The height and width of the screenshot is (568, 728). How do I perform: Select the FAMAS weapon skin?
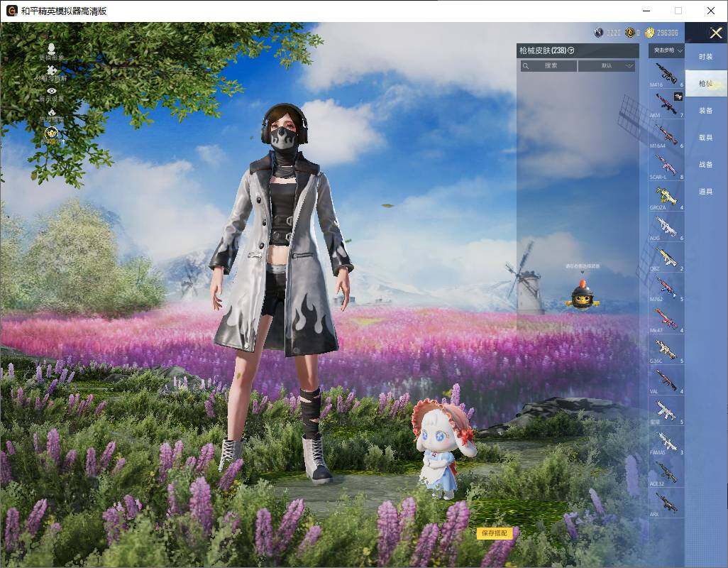(x=666, y=440)
